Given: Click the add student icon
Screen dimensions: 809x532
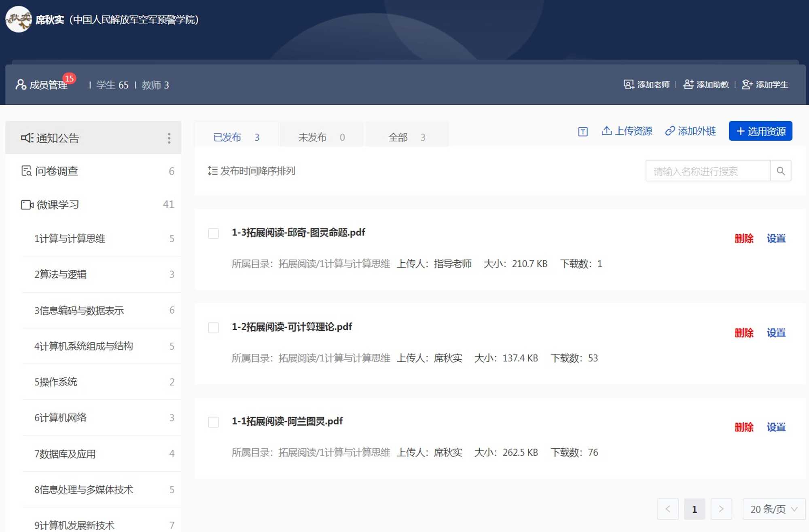Looking at the screenshot, I should point(747,84).
